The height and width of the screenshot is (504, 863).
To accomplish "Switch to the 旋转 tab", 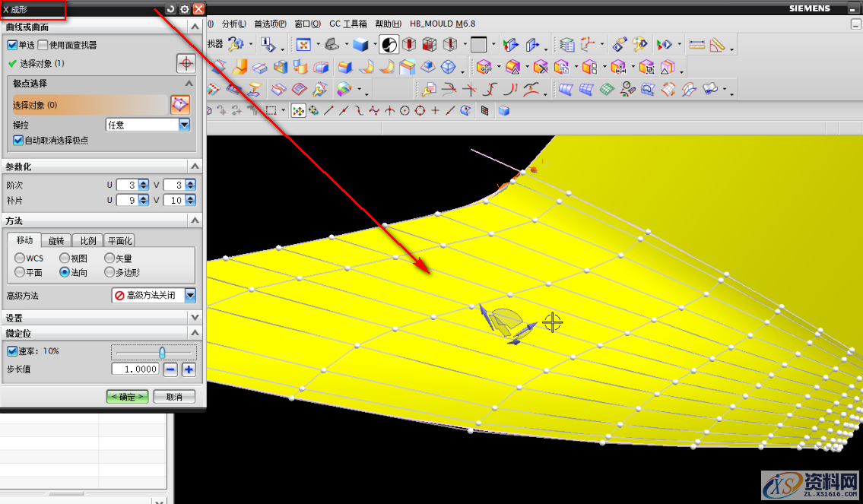I will coord(56,241).
